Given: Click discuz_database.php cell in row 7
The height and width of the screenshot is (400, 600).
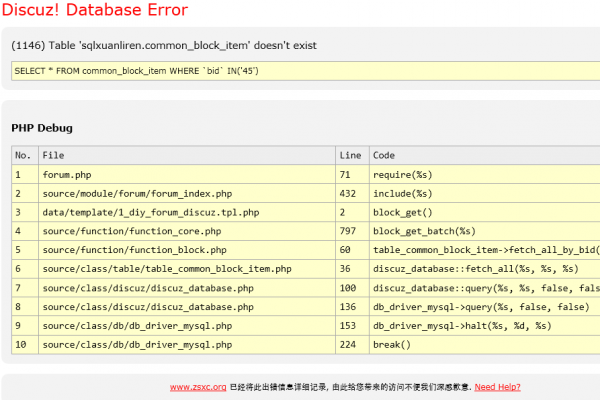Looking at the screenshot, I should click(x=187, y=288).
